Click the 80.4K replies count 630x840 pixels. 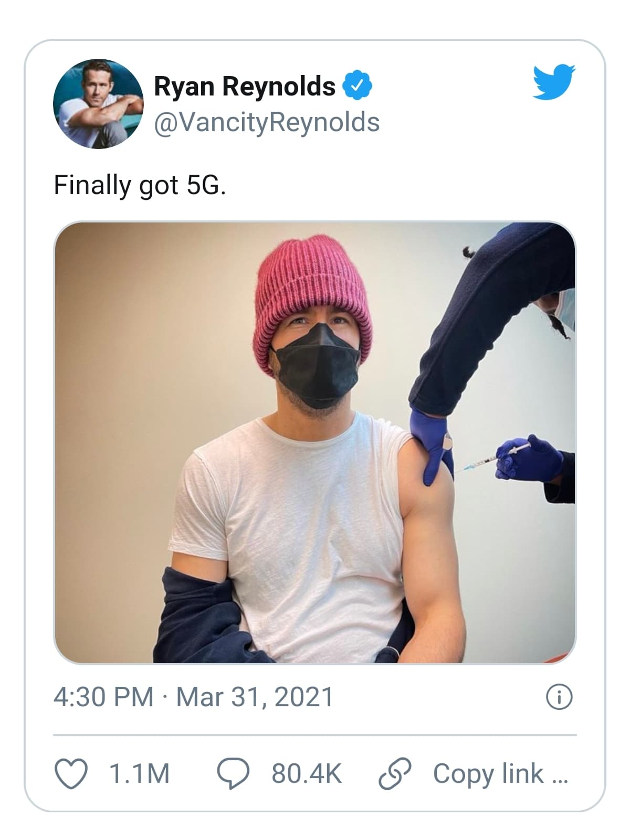[307, 774]
